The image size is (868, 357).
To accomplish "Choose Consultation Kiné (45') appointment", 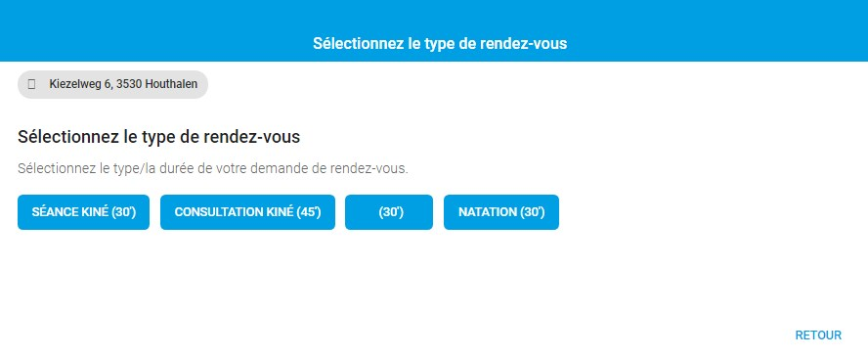I will point(247,212).
